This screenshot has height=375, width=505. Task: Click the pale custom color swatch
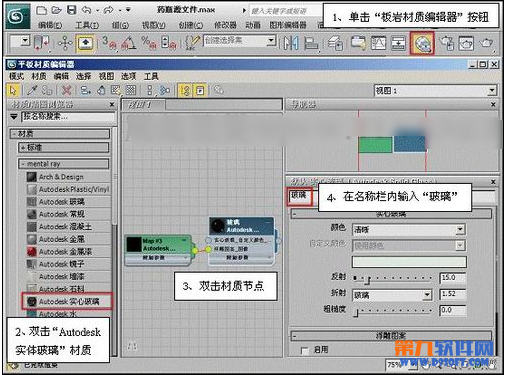coord(409,262)
